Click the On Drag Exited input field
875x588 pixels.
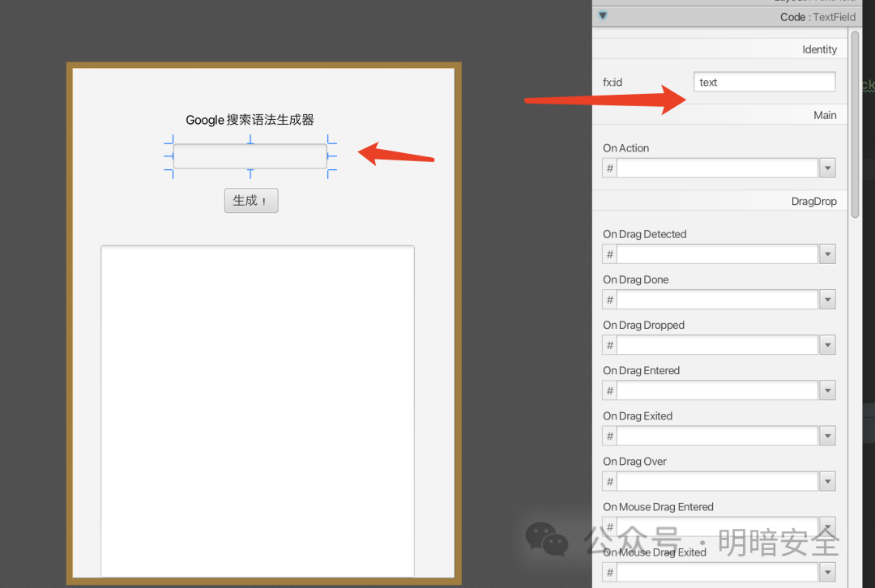point(717,436)
